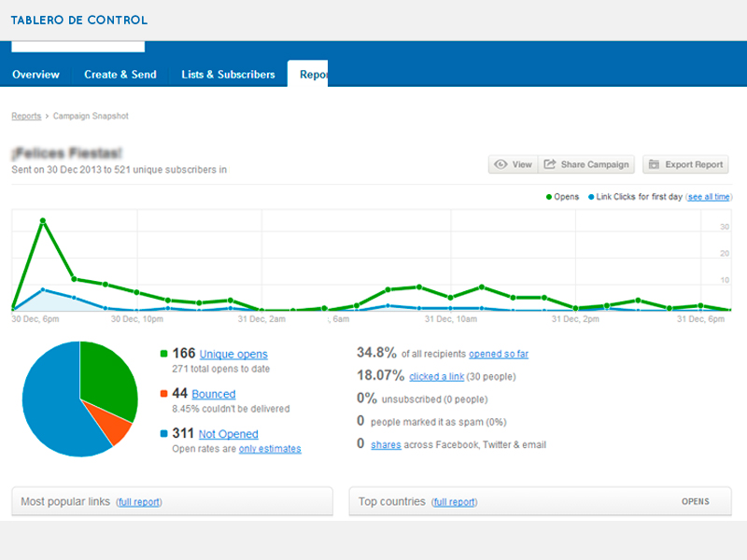Open the 'clicked a link' details

pos(436,377)
